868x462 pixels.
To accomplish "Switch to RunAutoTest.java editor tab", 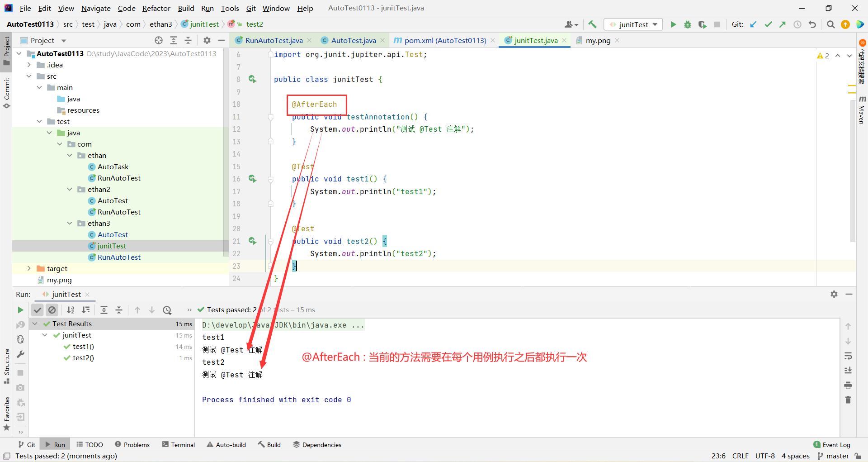I will click(x=274, y=40).
